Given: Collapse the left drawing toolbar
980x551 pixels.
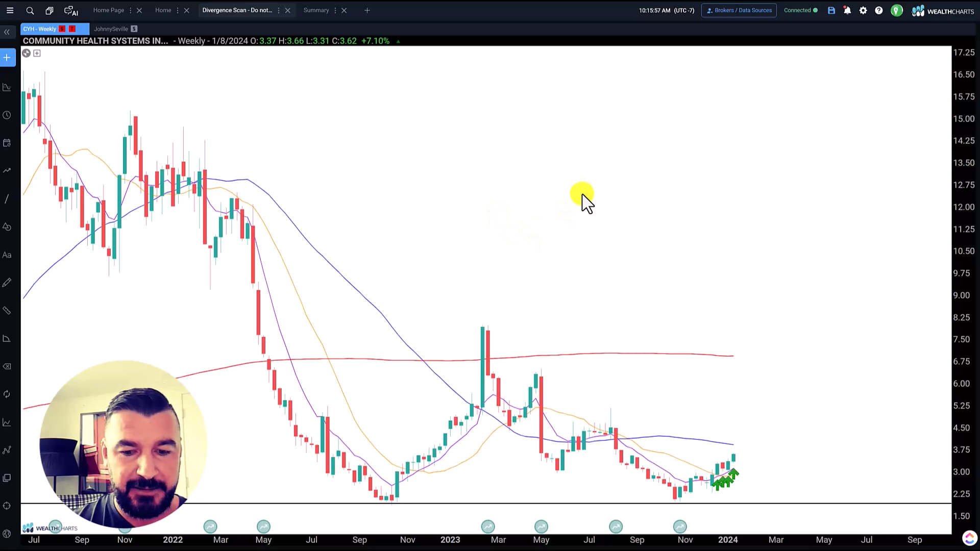Looking at the screenshot, I should [7, 32].
